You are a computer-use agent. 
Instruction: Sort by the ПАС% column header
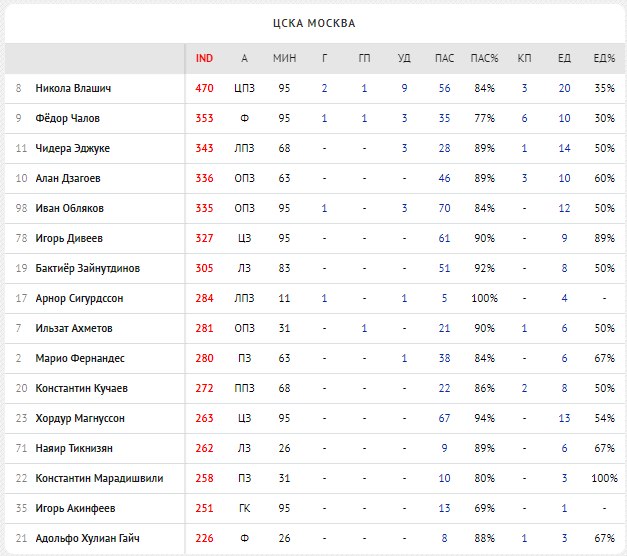pos(484,58)
